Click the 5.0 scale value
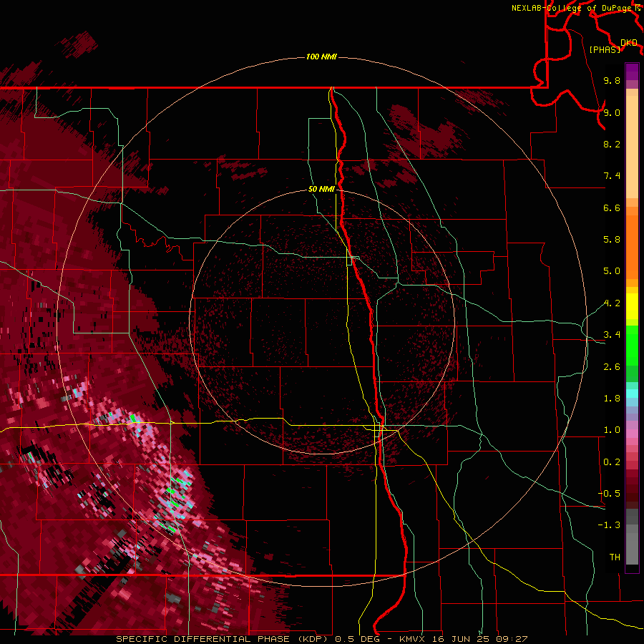This screenshot has width=644, height=644. click(x=612, y=271)
